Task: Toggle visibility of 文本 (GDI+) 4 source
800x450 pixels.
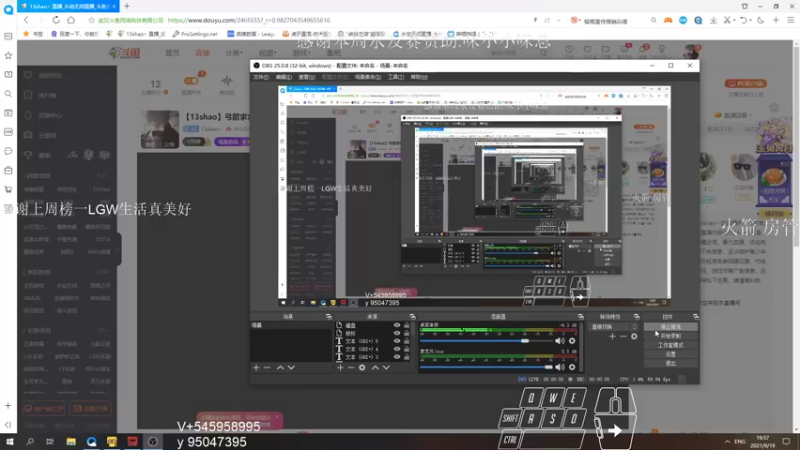Action: pos(396,349)
